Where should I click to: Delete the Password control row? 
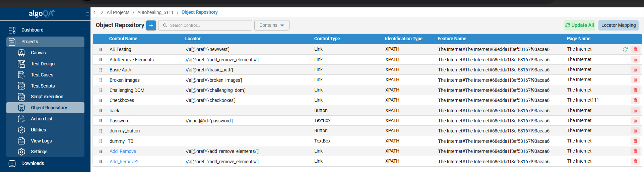[635, 121]
